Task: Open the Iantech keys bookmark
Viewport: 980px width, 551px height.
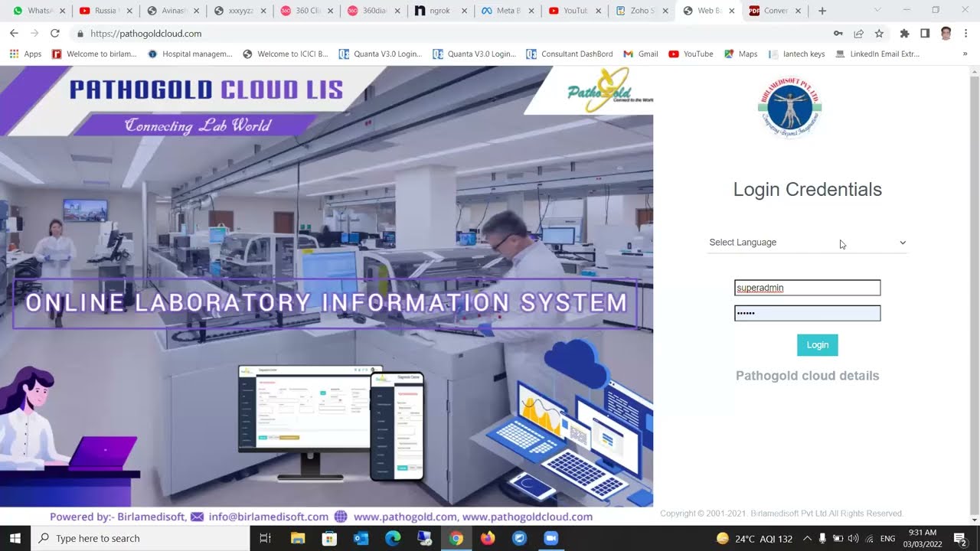Action: pyautogui.click(x=796, y=54)
